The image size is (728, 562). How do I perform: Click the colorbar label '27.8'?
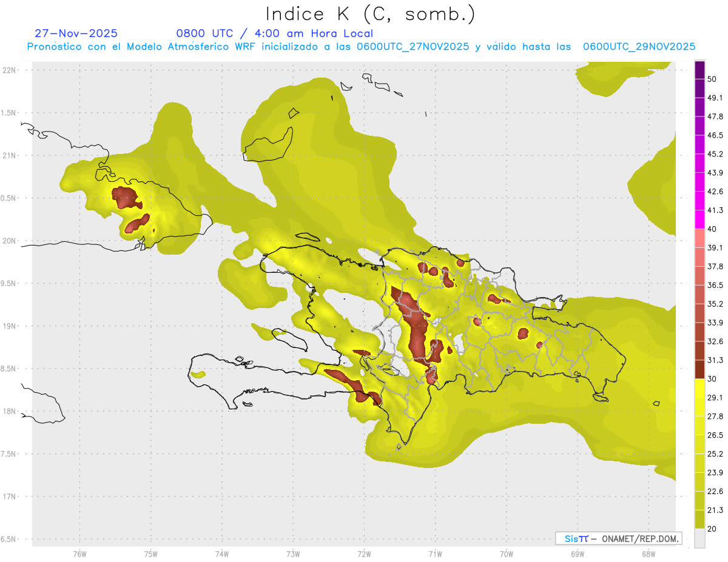715,416
